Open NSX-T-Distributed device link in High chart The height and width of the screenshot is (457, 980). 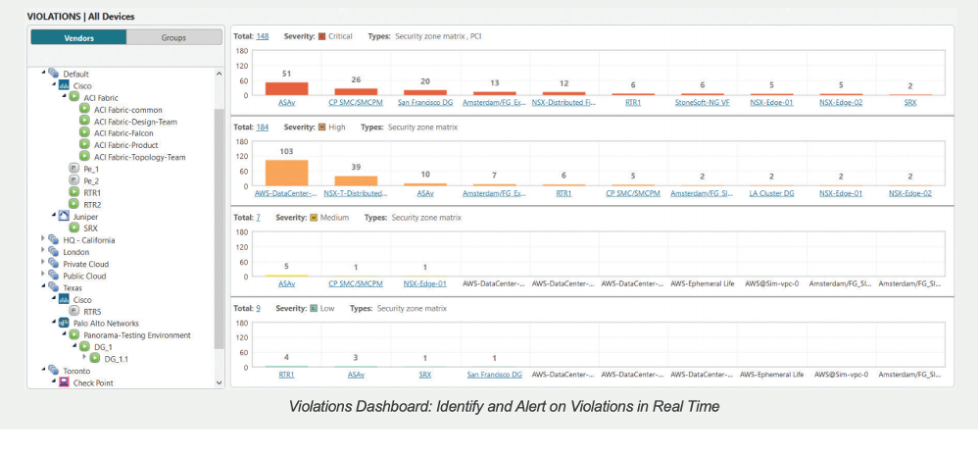point(357,193)
